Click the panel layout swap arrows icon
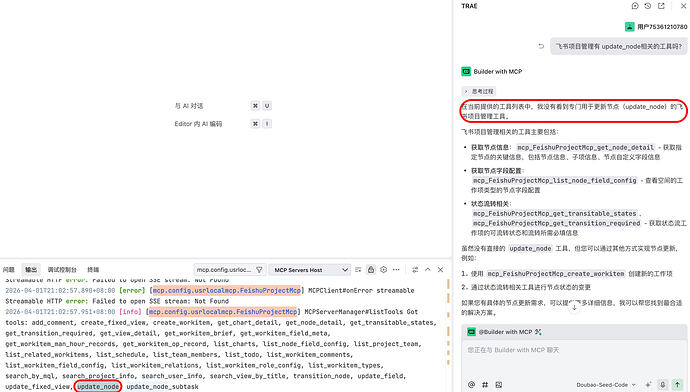Image resolution: width=690 pixels, height=392 pixels. tap(415, 270)
